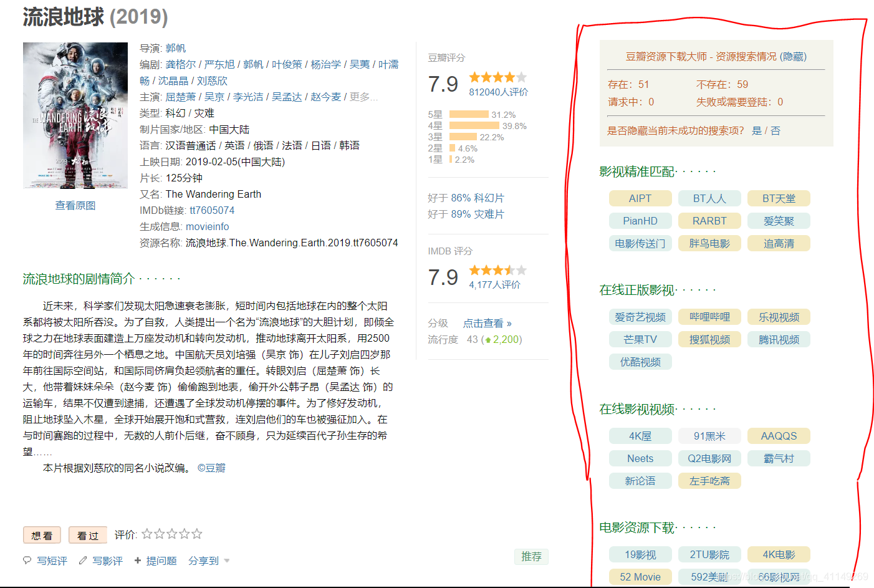
Task: Open the Q2电影网 tag
Action: coord(709,458)
